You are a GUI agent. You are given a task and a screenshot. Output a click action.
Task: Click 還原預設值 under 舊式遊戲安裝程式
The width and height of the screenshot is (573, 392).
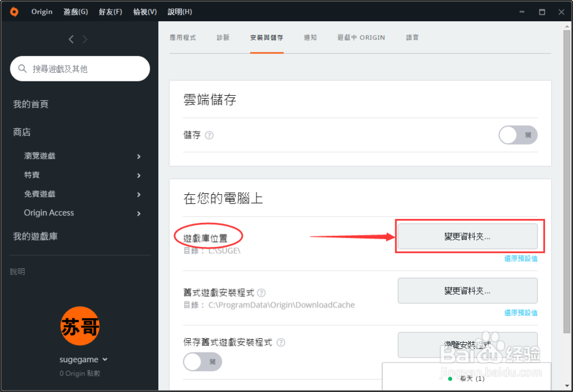[521, 313]
